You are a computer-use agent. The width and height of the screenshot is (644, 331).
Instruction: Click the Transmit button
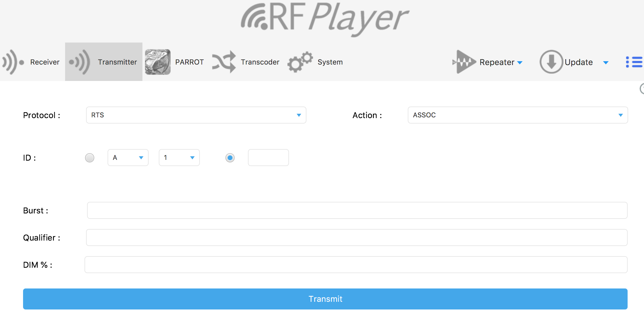325,299
